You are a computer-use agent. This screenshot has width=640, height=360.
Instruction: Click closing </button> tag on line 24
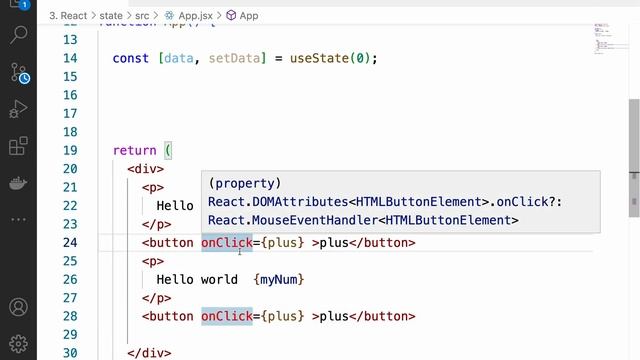coord(382,242)
